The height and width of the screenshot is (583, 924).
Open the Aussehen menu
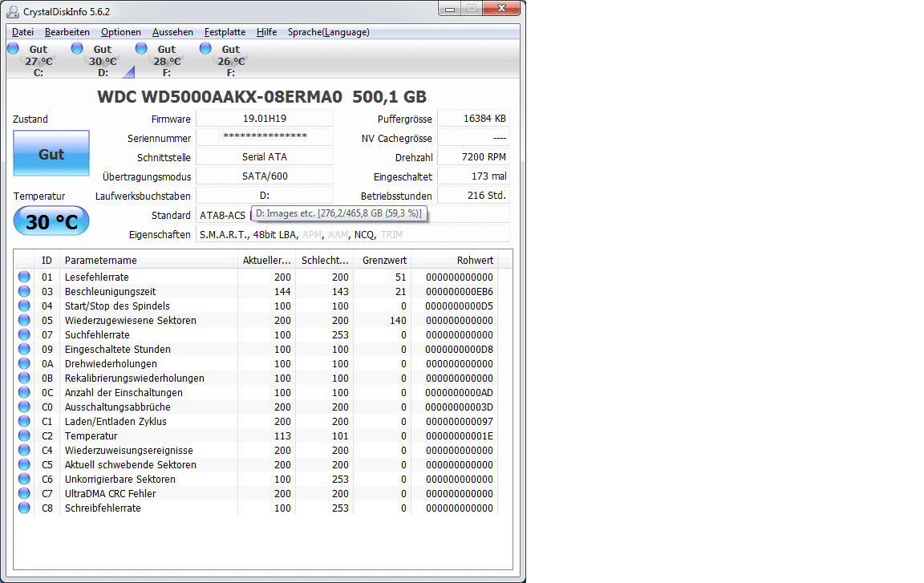pos(172,32)
